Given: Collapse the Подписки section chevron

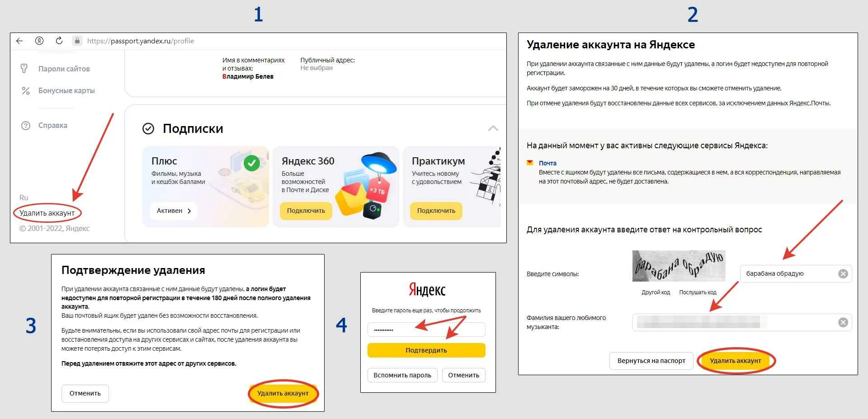Looking at the screenshot, I should point(493,128).
